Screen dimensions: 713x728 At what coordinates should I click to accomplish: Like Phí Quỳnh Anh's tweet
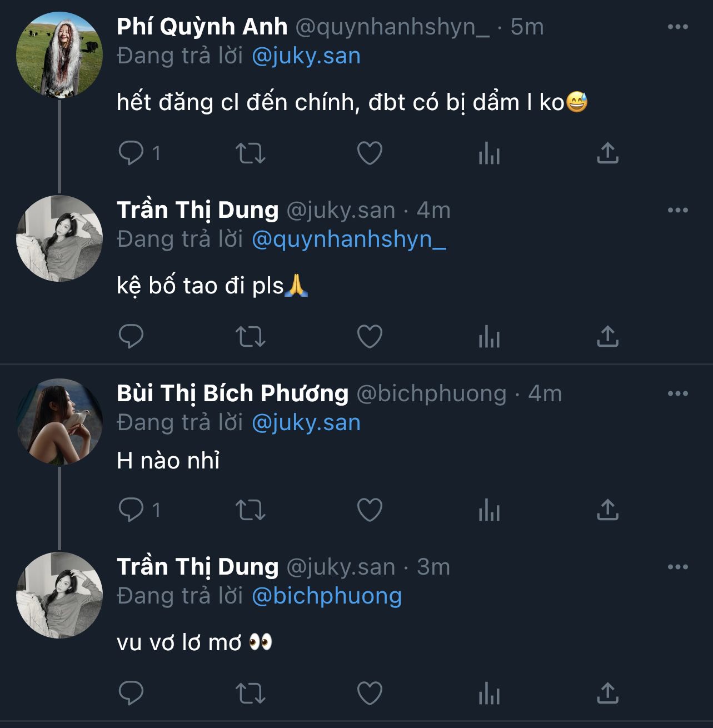tap(370, 153)
